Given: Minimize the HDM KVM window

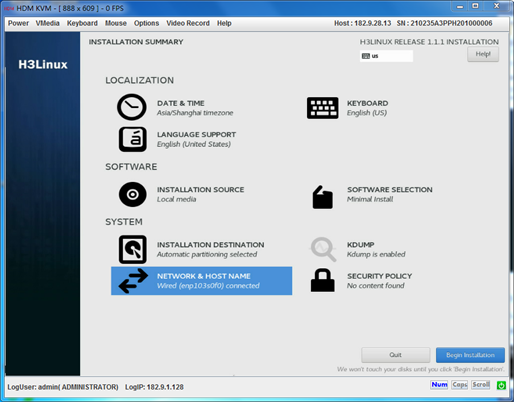Looking at the screenshot, I should coord(460,6).
